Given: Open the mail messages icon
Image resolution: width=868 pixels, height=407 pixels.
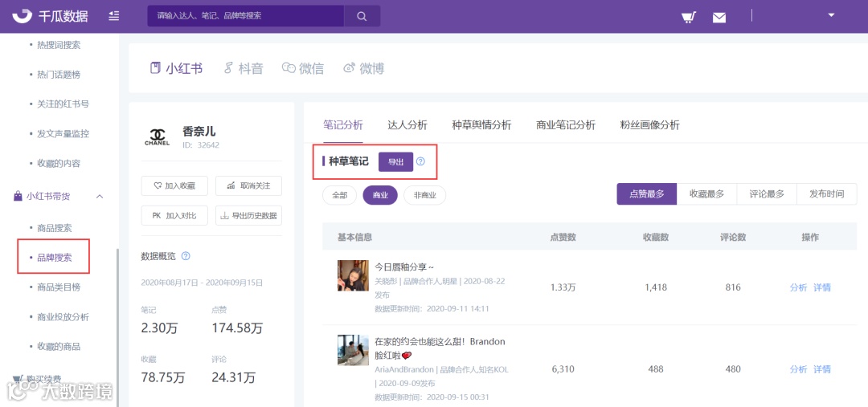Looking at the screenshot, I should 719,17.
